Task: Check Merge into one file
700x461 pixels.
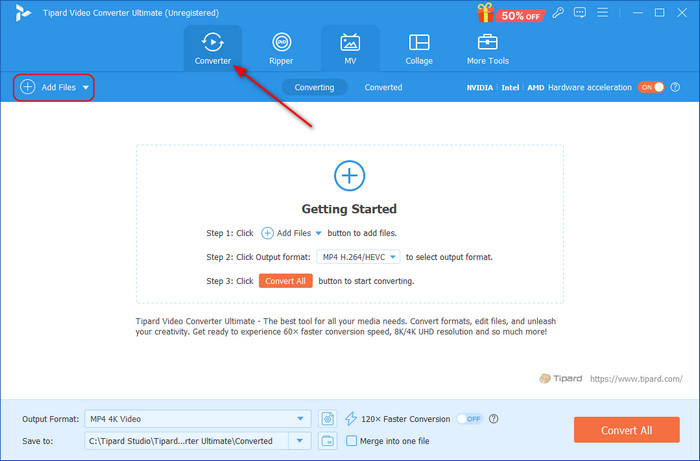Action: 352,441
